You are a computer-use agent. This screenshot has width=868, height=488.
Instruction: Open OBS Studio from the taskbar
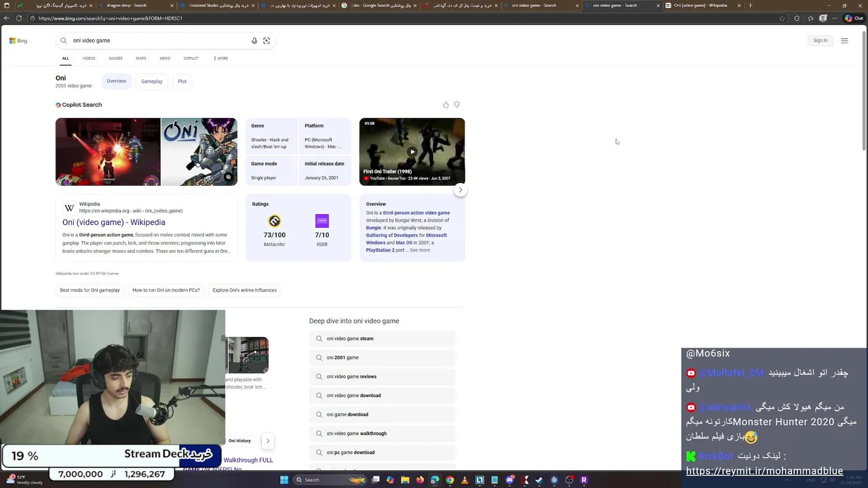pyautogui.click(x=569, y=480)
